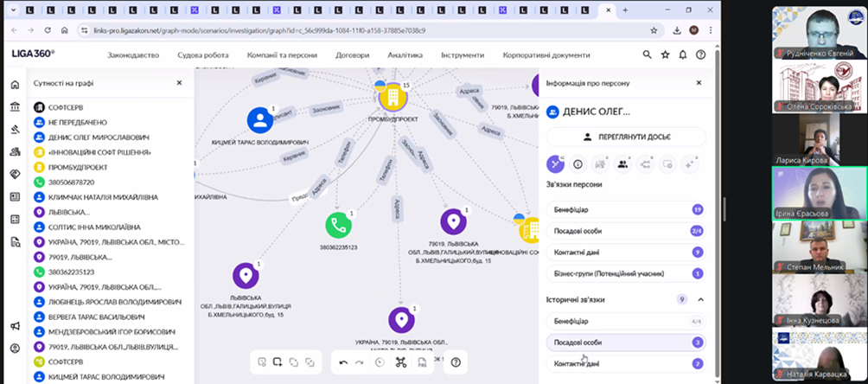
Task: Select the ПРОМБУДПРОЕКТ building node on graph
Action: (392, 96)
